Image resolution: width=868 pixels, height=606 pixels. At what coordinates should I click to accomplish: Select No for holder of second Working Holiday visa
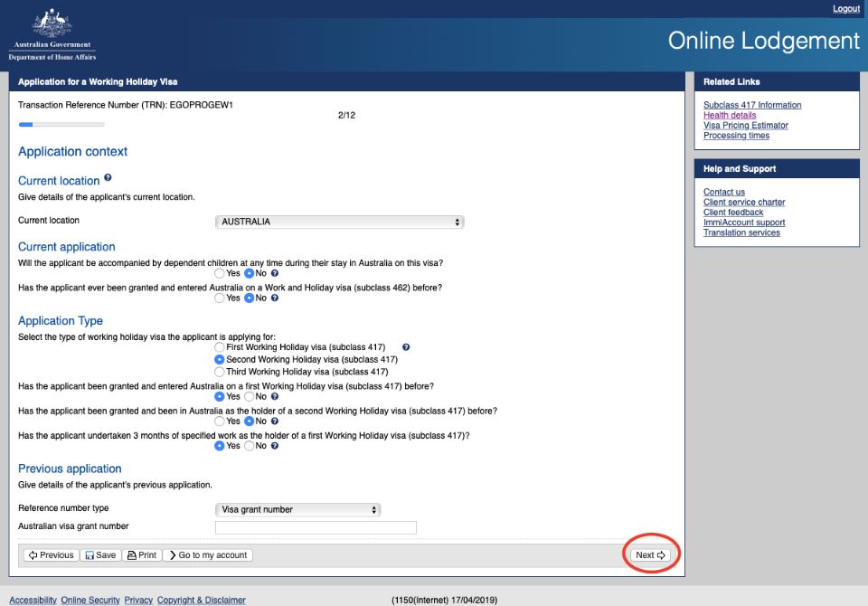[250, 421]
